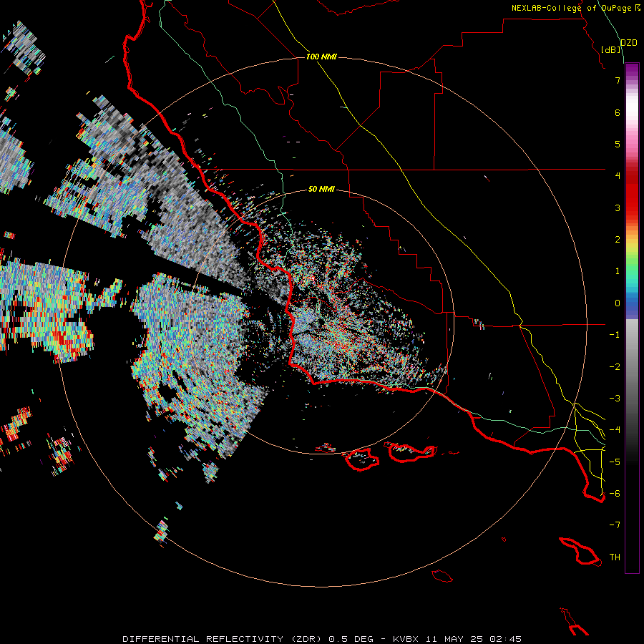Click the -6 dB tick on scale
The width and height of the screenshot is (644, 644).
click(615, 494)
